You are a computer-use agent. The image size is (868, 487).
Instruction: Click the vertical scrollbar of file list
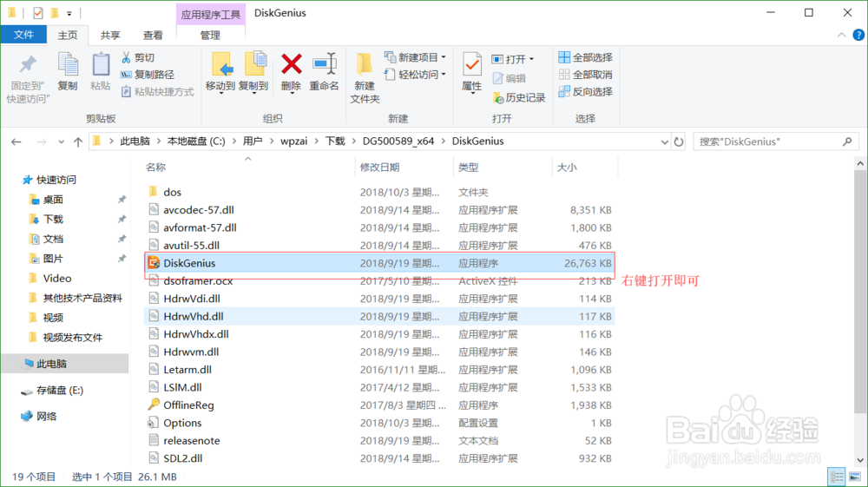tap(859, 293)
